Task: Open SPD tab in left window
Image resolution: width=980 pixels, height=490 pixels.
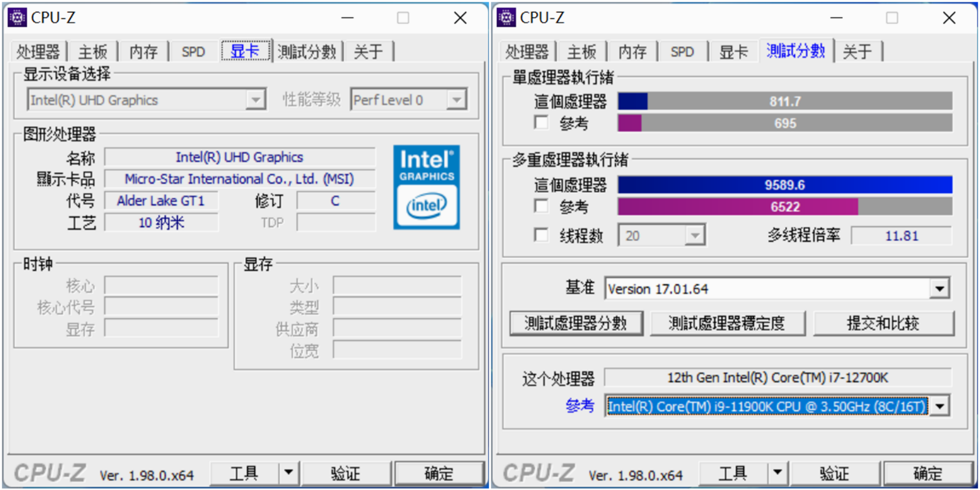Action: (194, 51)
